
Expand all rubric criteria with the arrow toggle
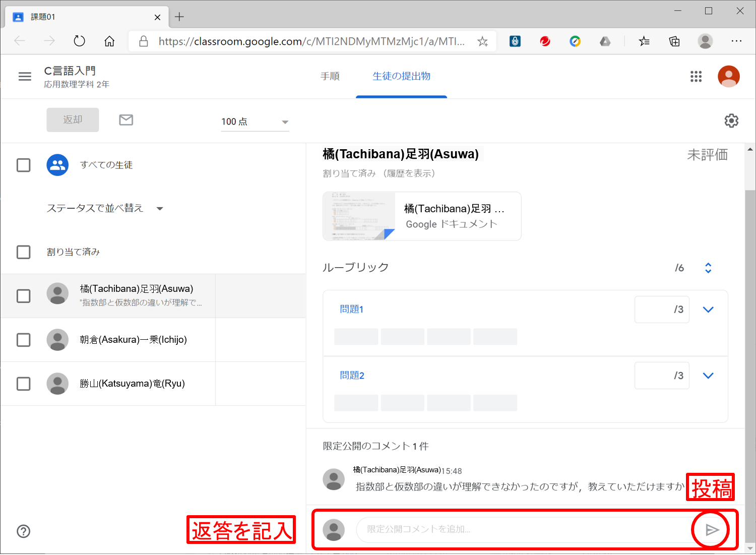(x=708, y=268)
